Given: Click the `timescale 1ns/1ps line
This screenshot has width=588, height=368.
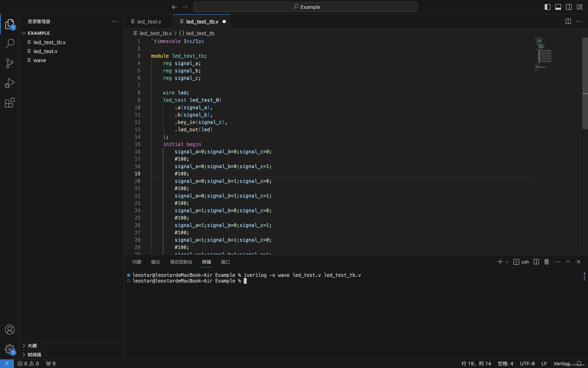Looking at the screenshot, I should click(x=177, y=41).
